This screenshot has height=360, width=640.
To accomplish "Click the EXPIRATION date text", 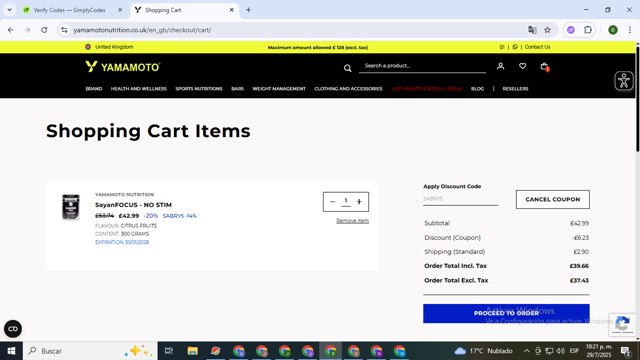I will pos(122,242).
